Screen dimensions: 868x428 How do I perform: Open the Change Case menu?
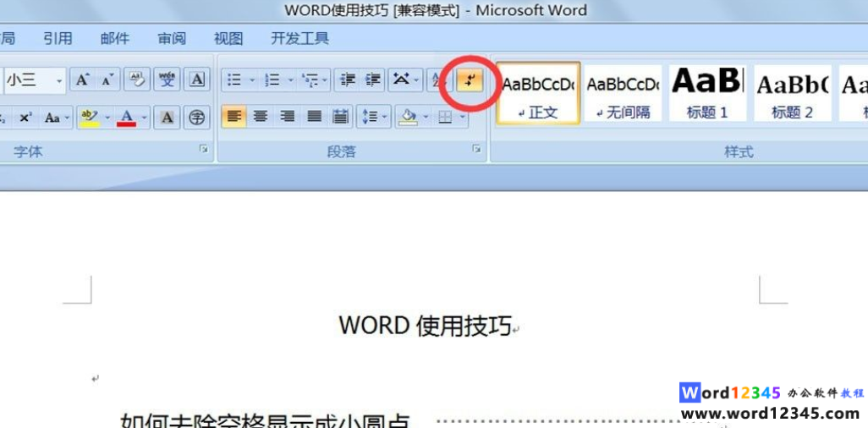(x=56, y=118)
